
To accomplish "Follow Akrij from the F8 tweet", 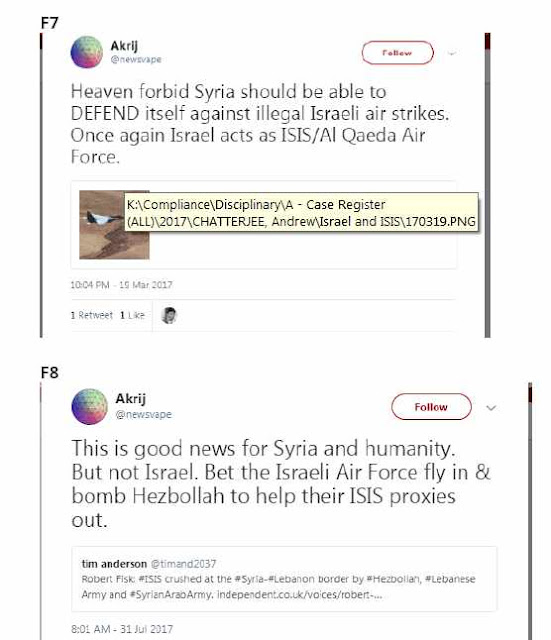I will [x=431, y=407].
